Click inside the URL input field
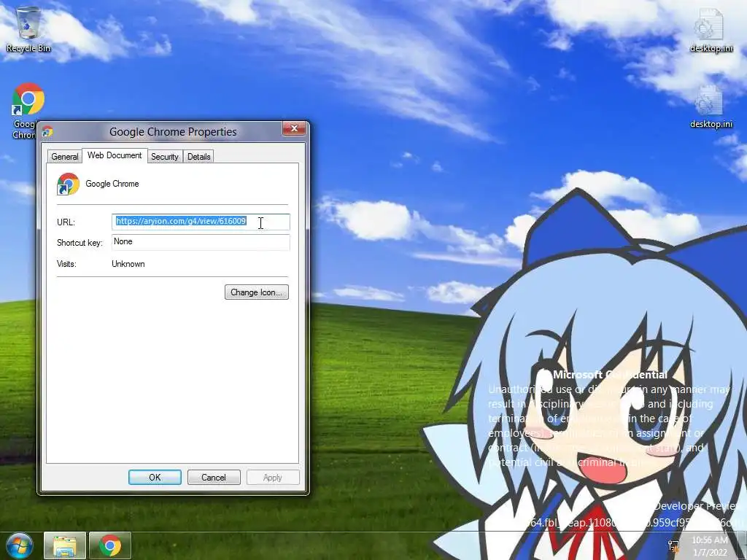This screenshot has width=747, height=560. 201,222
